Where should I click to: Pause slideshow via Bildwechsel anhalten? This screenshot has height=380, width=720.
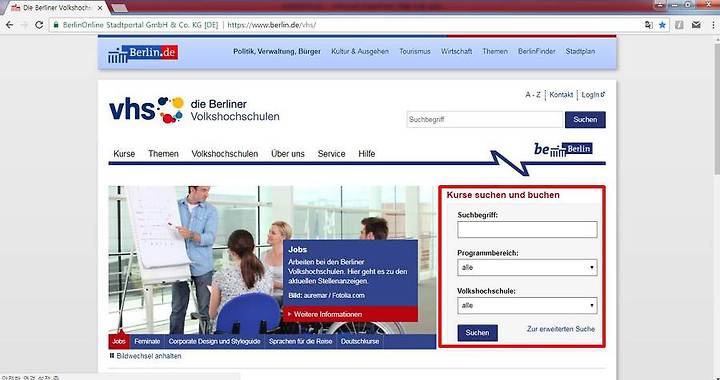pyautogui.click(x=146, y=356)
